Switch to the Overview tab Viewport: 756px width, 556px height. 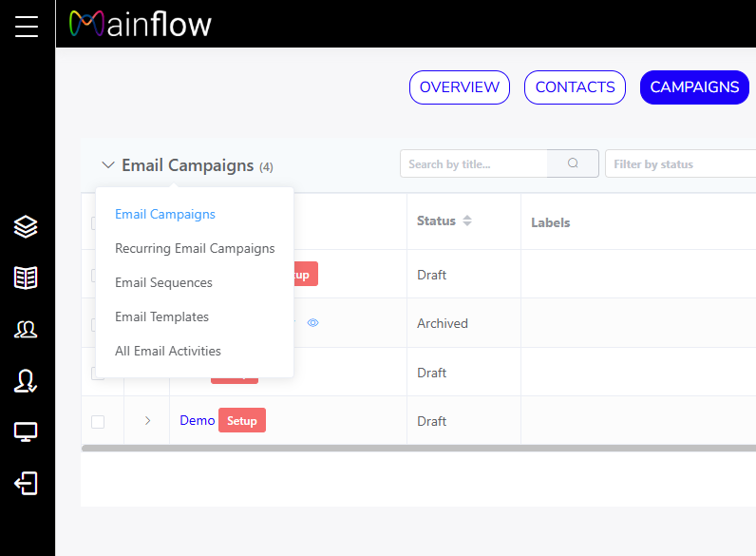460,87
